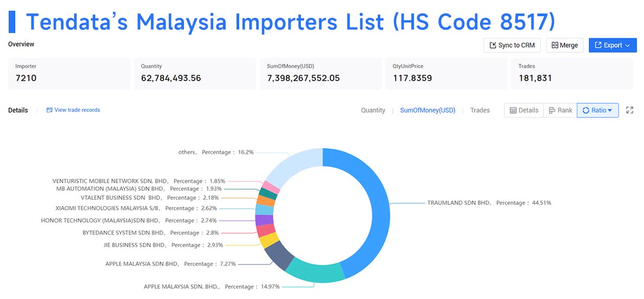
Task: Click the SumOfMoney value 7,398,267,552.05
Action: 303,77
